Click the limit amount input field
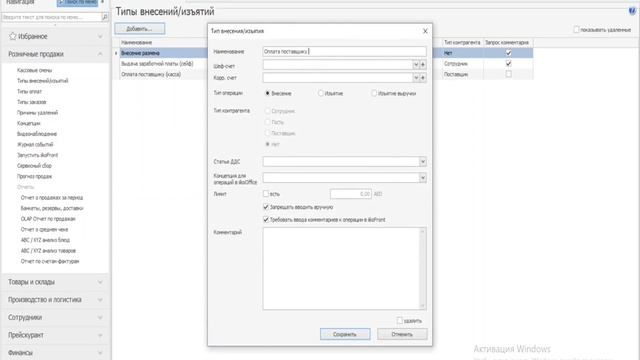Viewport: 640px width, 360px height. click(351, 194)
